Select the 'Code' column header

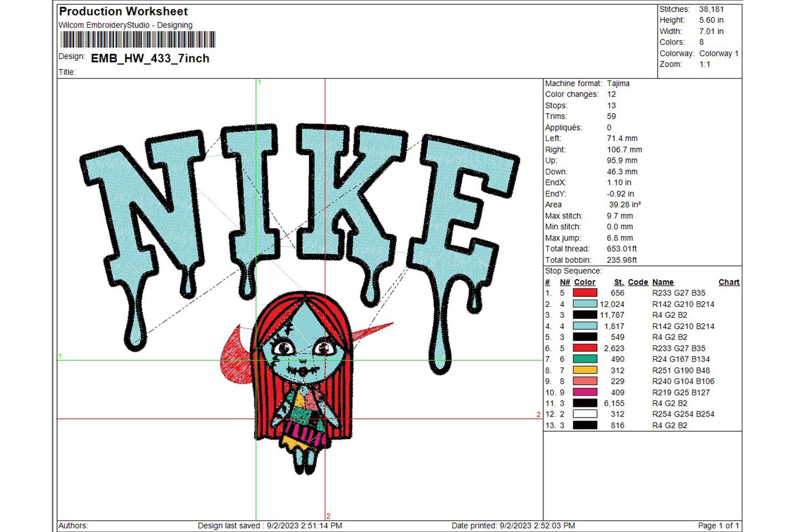click(x=638, y=282)
